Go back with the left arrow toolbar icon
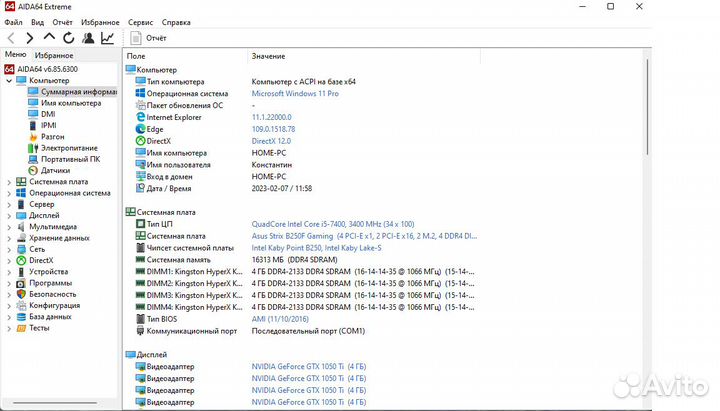Image resolution: width=720 pixels, height=411 pixels. (11, 38)
